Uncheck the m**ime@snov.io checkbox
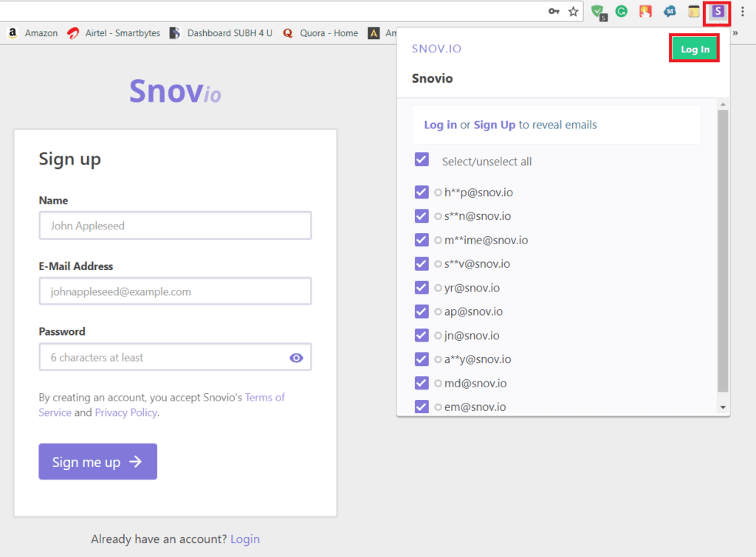Viewport: 756px width, 557px height. (422, 240)
